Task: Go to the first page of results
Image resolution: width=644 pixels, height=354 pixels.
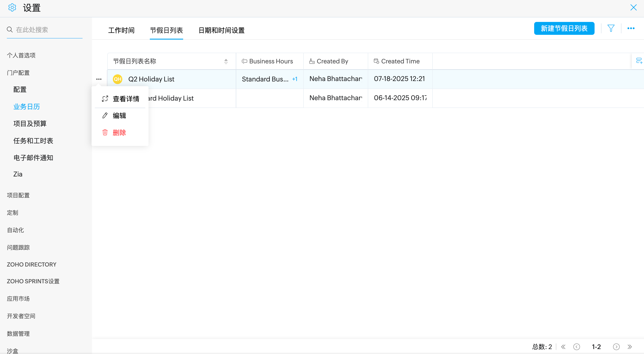Action: tap(563, 347)
